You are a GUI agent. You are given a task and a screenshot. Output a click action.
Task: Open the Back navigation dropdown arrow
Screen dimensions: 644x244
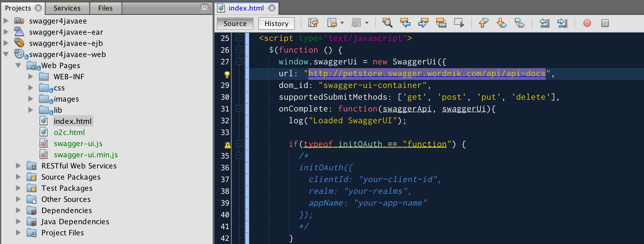342,23
